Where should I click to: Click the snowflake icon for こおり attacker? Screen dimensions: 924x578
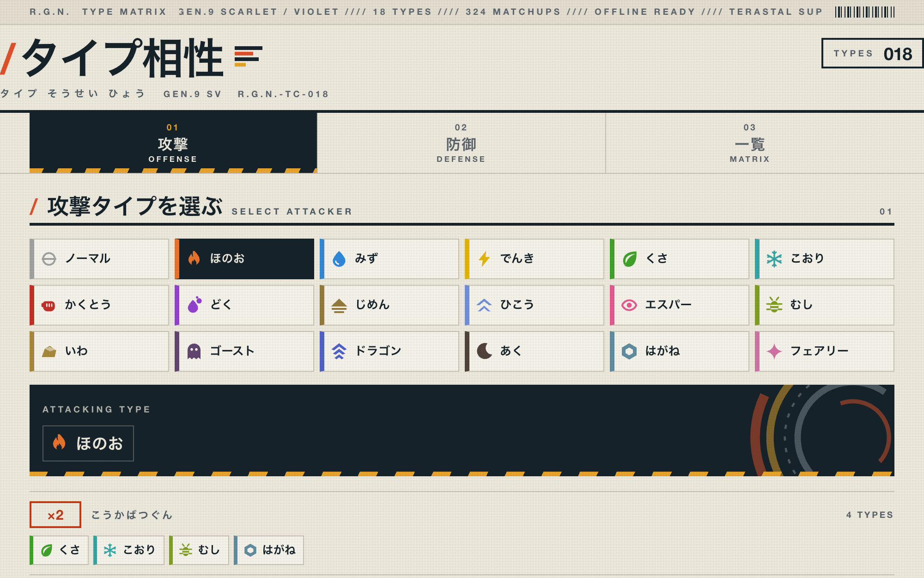(x=774, y=259)
